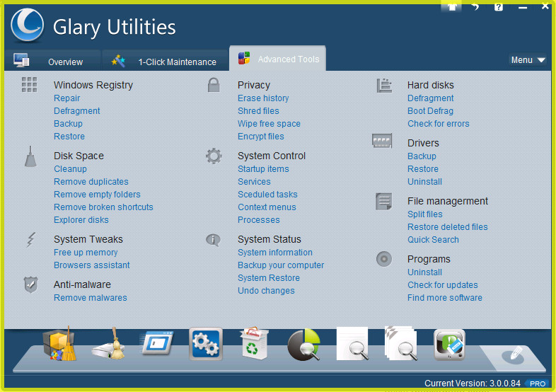556x392 pixels.
Task: Click Free up memory link
Action: [86, 253]
